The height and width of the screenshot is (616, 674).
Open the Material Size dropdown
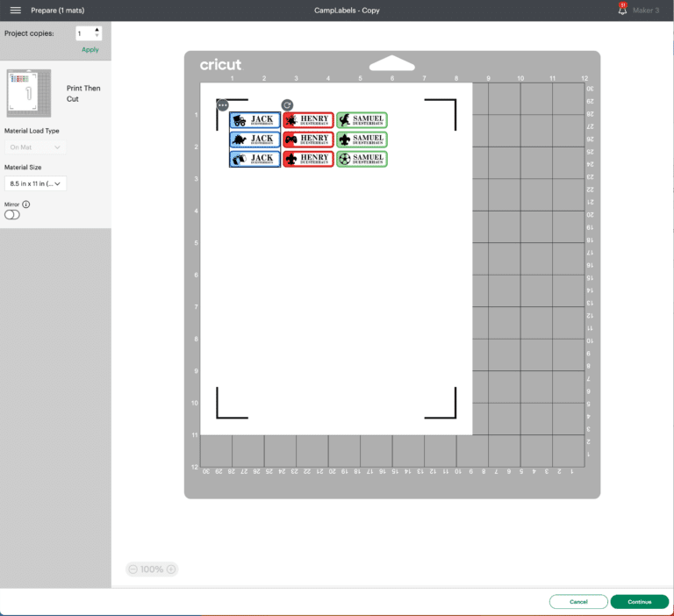pos(35,184)
